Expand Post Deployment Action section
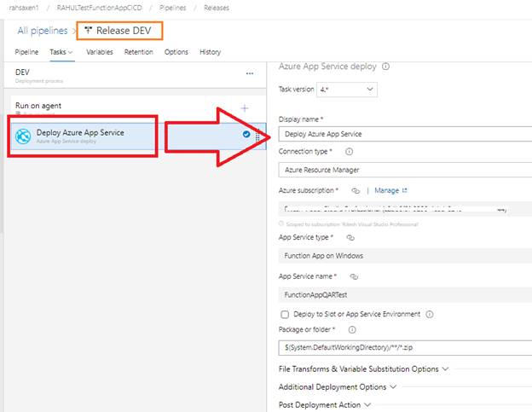 coord(325,405)
